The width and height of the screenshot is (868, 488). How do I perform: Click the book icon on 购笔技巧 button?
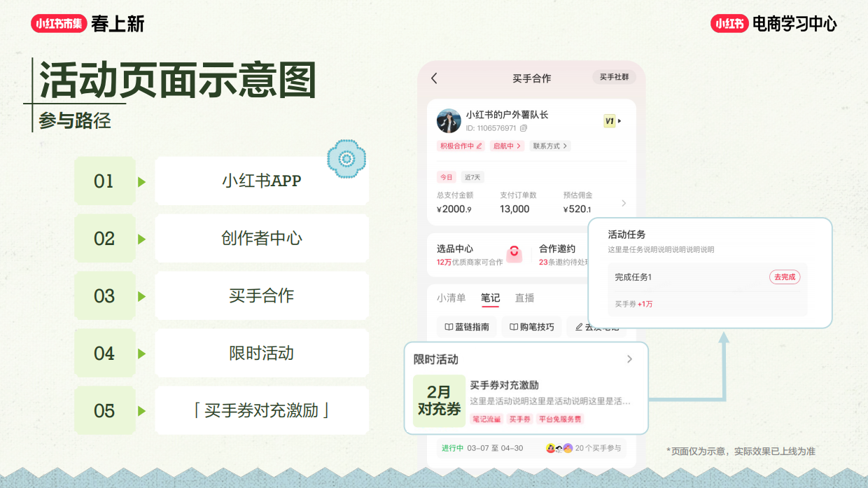[514, 328]
